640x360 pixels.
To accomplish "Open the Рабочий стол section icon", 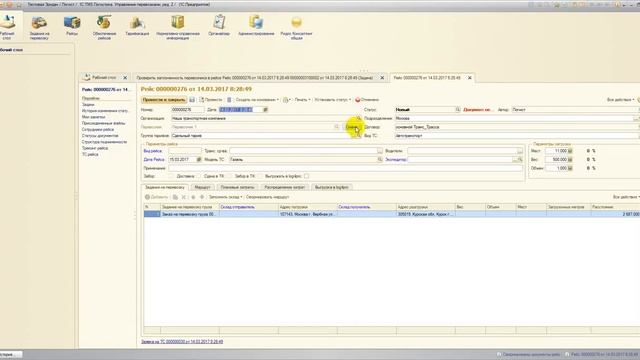I will (x=7, y=27).
